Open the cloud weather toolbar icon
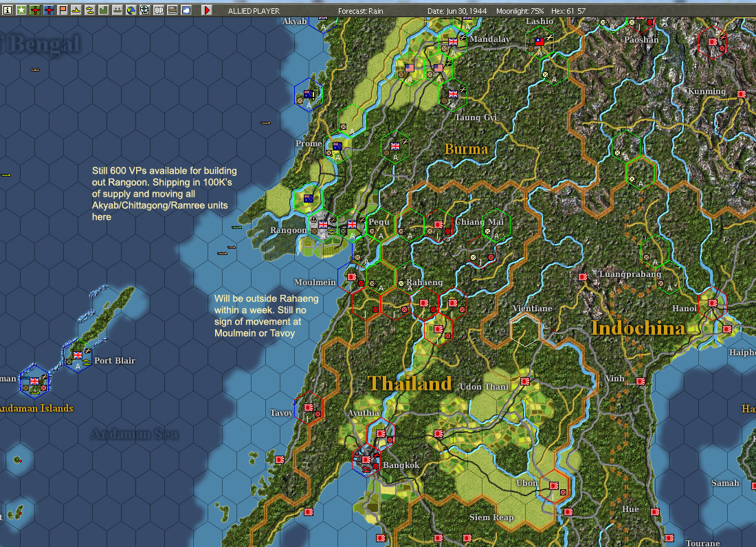This screenshot has width=756, height=547. point(186,10)
